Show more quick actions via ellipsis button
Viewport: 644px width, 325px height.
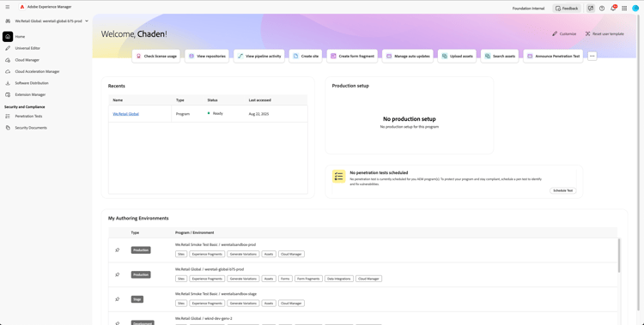click(x=592, y=57)
